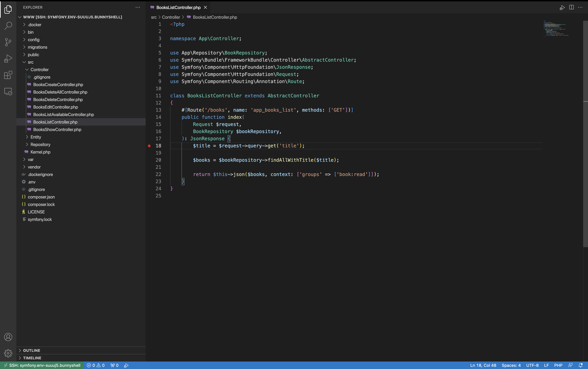Open the .env file
Image resolution: width=588 pixels, height=369 pixels.
pos(81,182)
